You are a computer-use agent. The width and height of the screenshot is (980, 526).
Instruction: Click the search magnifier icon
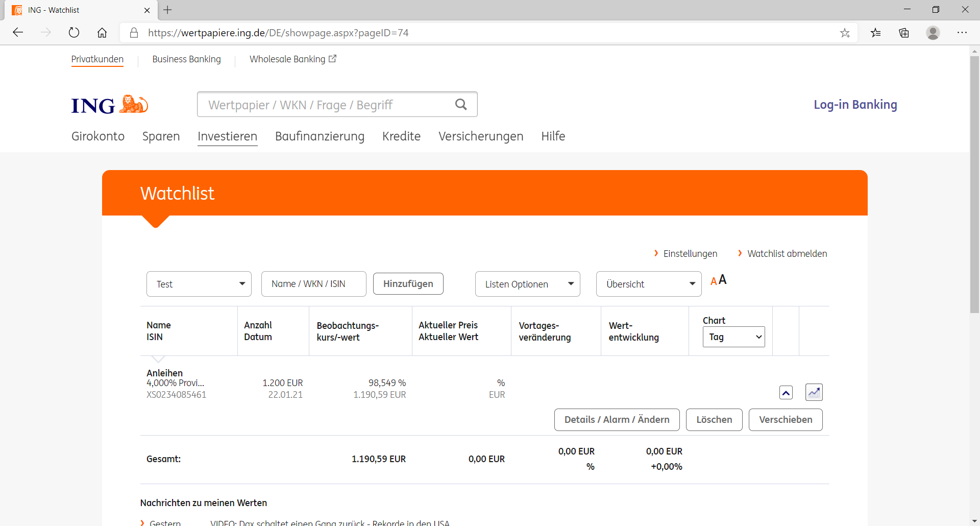[461, 105]
